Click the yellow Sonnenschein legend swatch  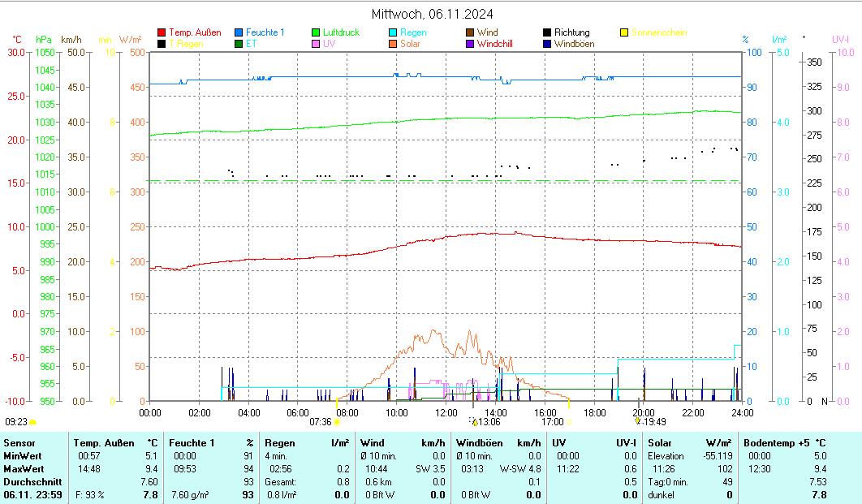624,33
